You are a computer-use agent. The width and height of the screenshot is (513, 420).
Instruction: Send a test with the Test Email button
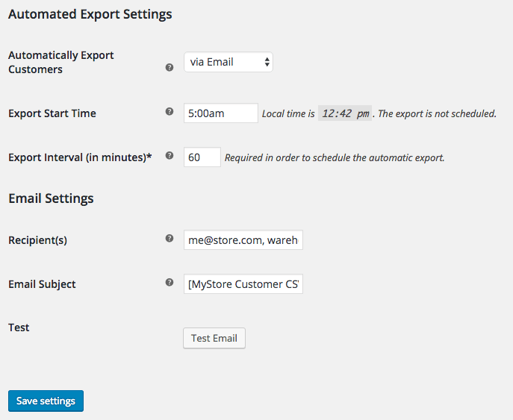click(214, 338)
